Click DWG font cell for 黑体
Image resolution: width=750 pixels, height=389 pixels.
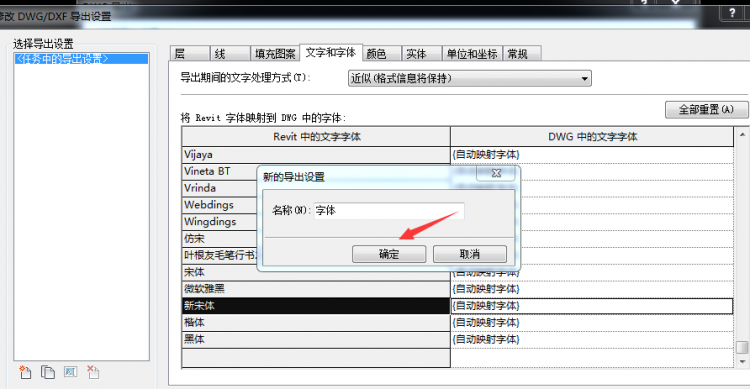(x=592, y=339)
